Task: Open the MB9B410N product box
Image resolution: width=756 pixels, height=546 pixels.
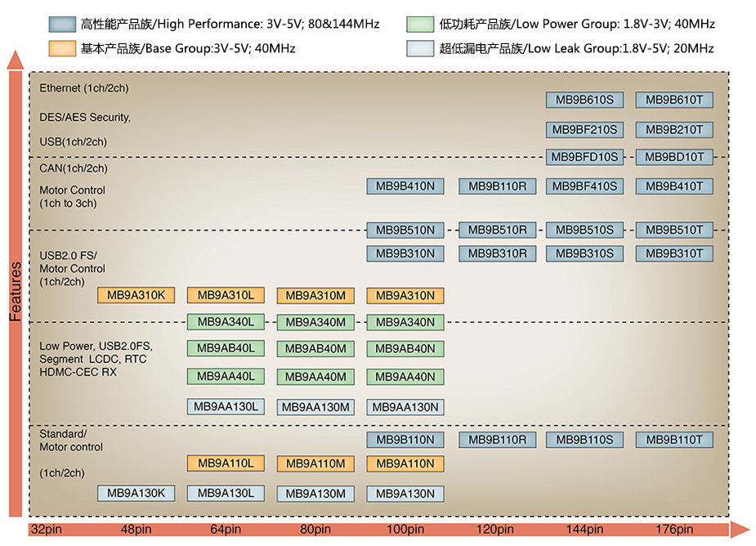Action: (405, 186)
